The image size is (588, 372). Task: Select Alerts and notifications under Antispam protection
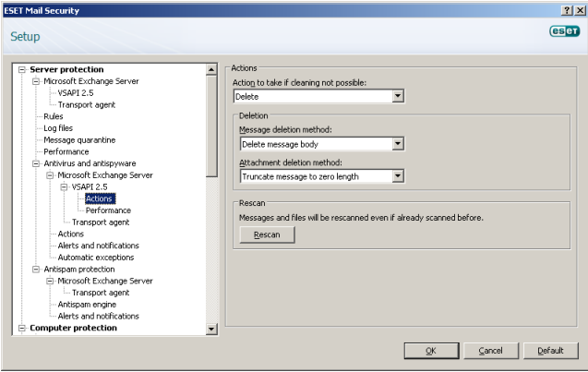click(98, 316)
